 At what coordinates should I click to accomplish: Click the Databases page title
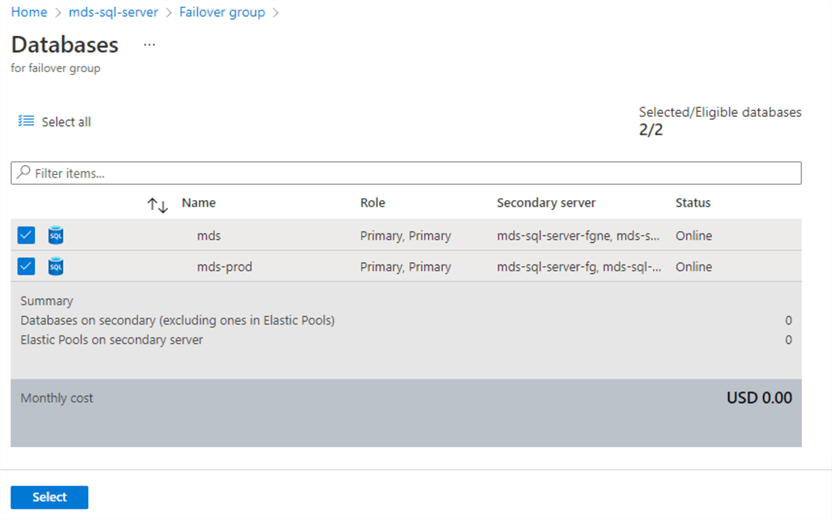[x=65, y=45]
